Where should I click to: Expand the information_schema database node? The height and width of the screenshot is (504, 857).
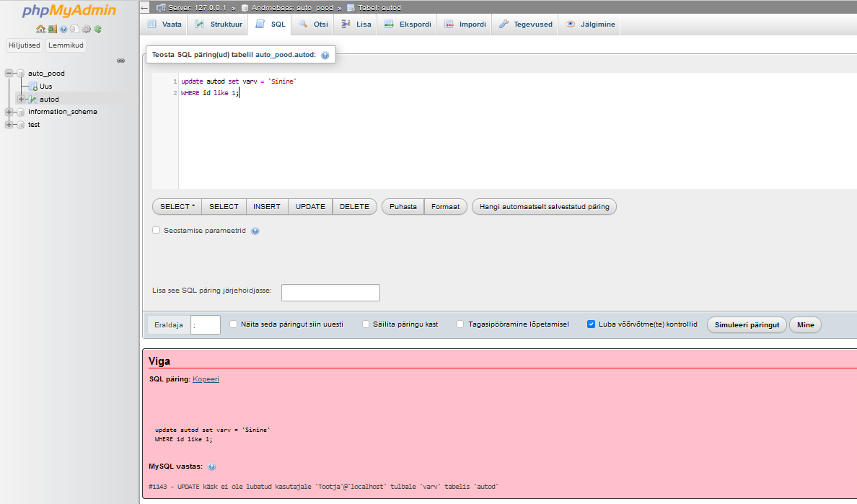click(x=9, y=112)
